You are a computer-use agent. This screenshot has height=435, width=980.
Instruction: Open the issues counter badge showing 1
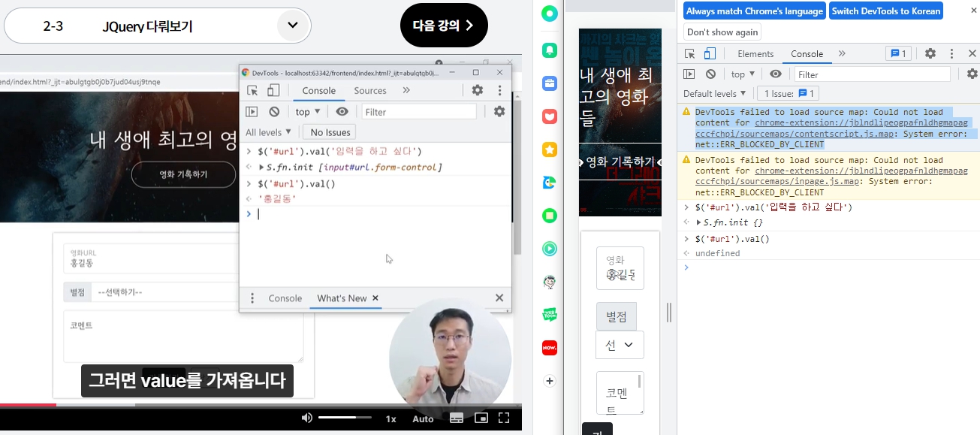click(x=898, y=53)
